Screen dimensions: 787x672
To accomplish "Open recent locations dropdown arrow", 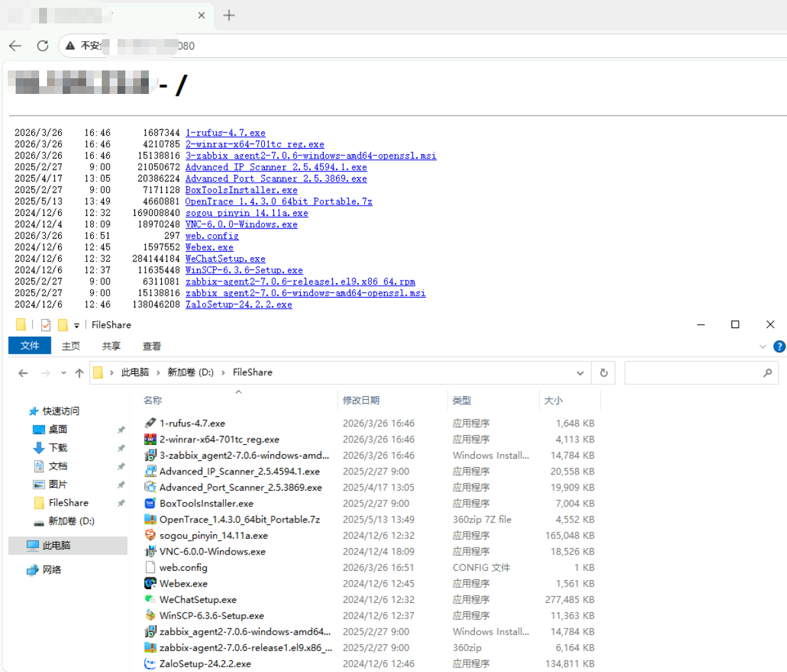I will click(x=63, y=373).
